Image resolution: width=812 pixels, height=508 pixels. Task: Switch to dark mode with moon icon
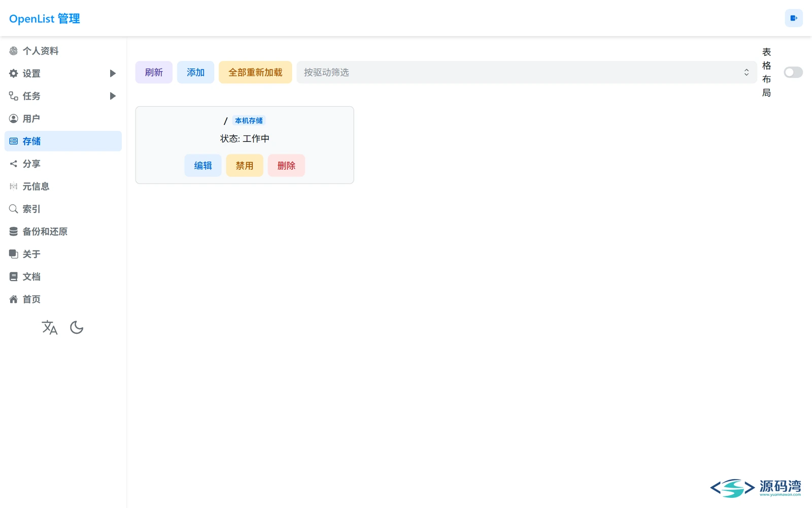point(77,328)
